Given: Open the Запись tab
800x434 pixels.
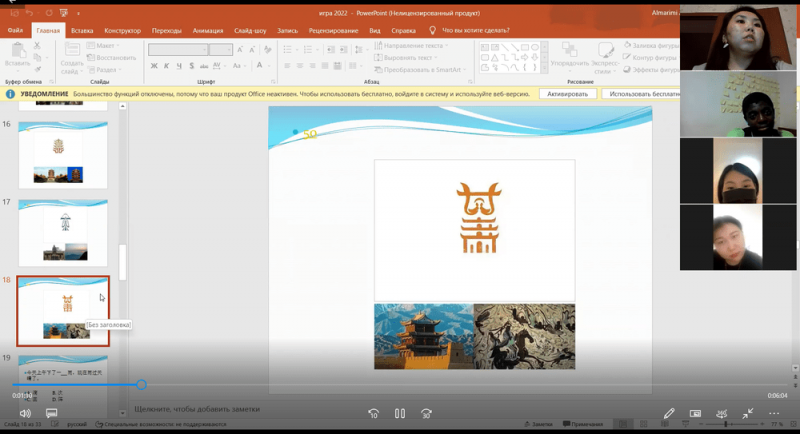Looking at the screenshot, I should coord(287,31).
